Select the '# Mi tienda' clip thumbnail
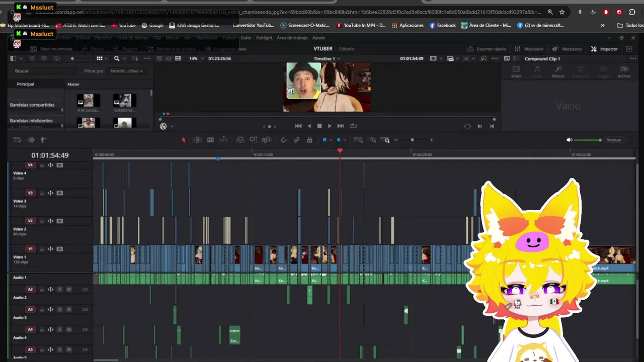Viewport: 644px width, 362px height. tap(89, 101)
